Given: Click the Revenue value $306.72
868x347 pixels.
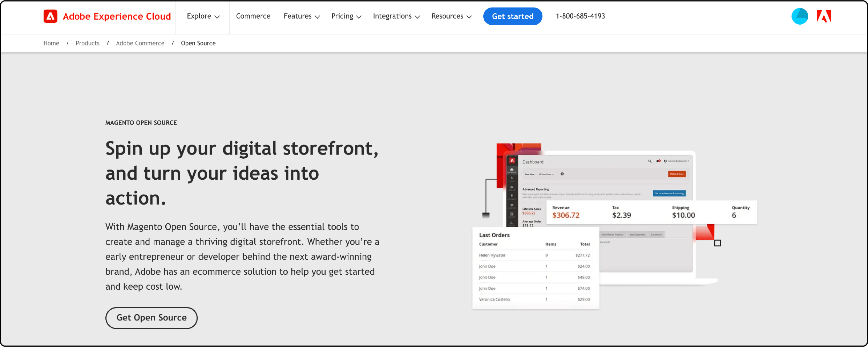Looking at the screenshot, I should 566,215.
